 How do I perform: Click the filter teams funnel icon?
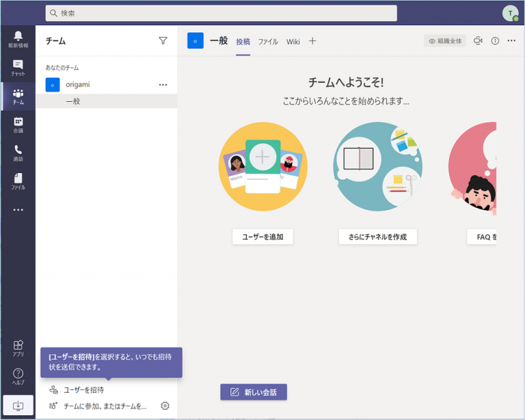click(163, 41)
